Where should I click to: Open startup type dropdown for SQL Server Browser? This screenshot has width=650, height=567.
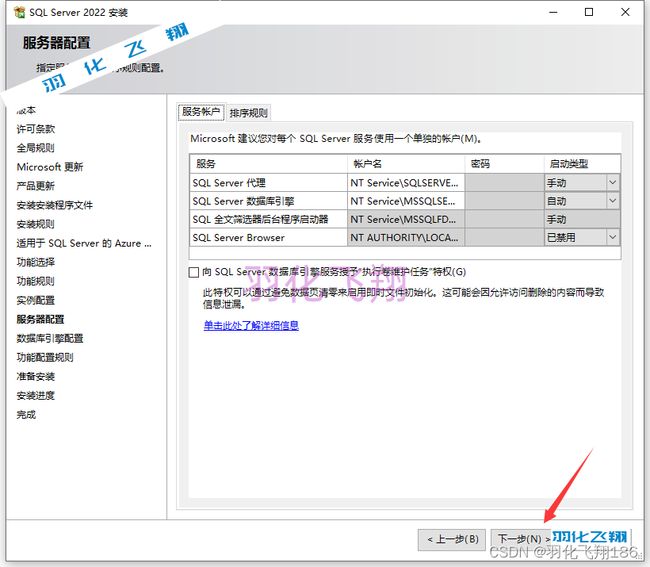[x=612, y=237]
